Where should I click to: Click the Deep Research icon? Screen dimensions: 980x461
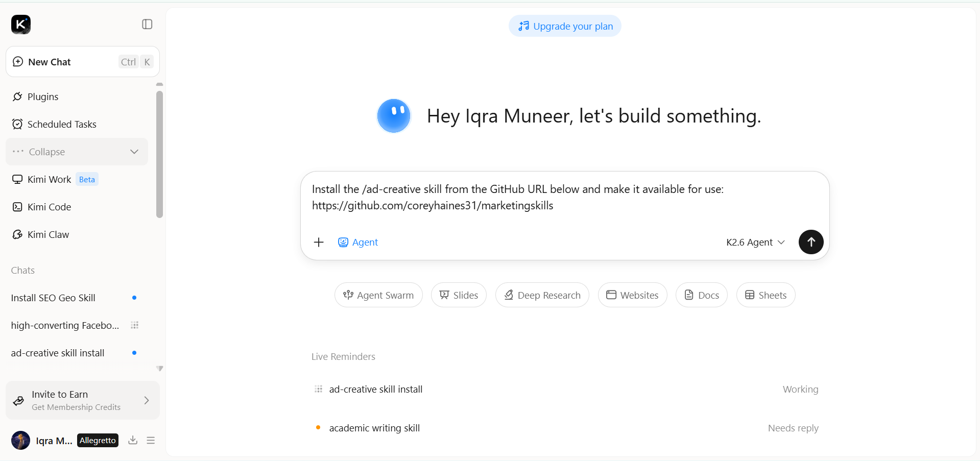tap(509, 295)
